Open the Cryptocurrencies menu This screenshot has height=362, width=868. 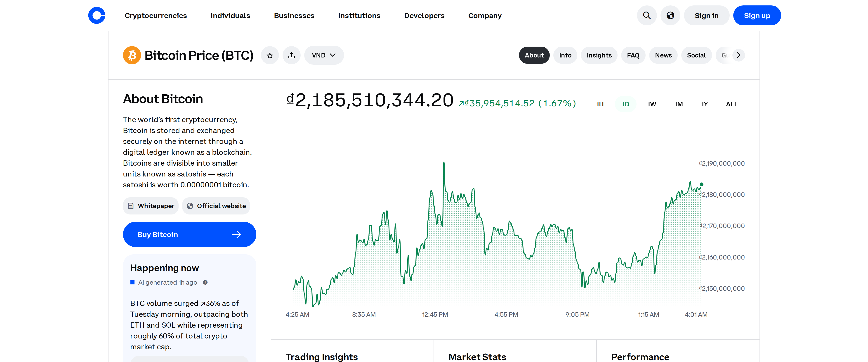click(x=156, y=16)
